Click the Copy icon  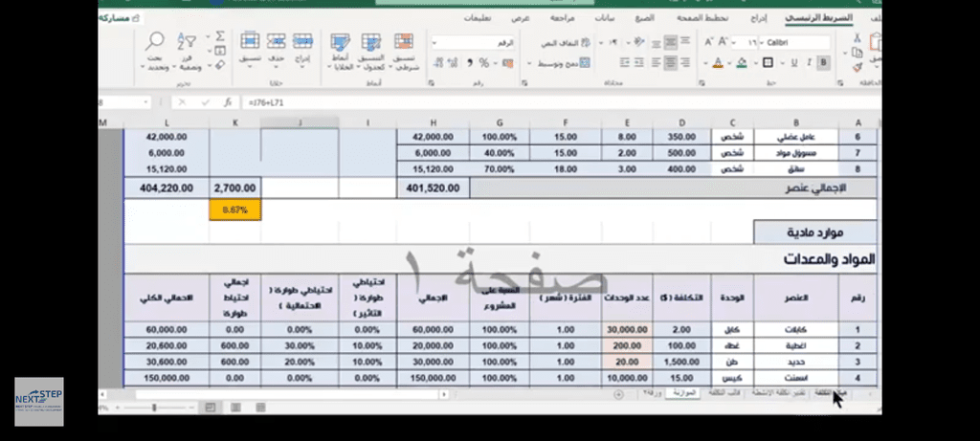pyautogui.click(x=857, y=55)
